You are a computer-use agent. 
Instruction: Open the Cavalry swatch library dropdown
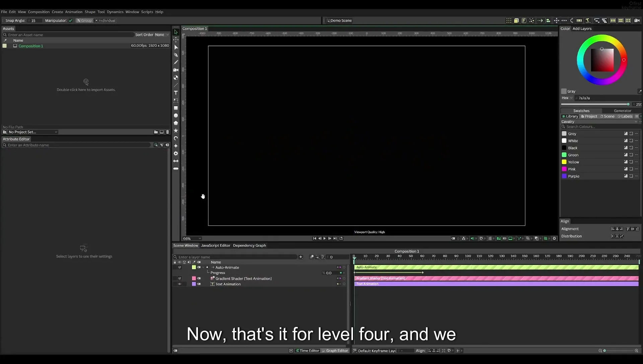tap(599, 122)
